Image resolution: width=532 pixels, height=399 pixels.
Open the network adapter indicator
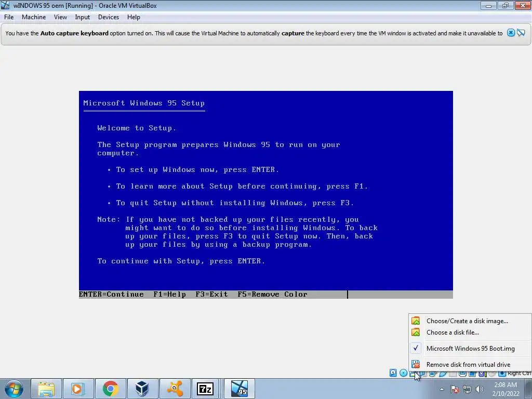[x=432, y=374]
